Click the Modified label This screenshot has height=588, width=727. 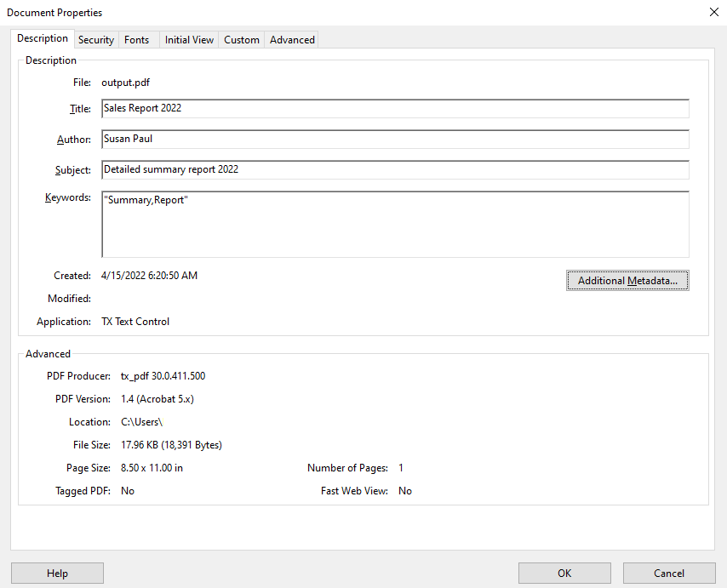[x=70, y=299]
